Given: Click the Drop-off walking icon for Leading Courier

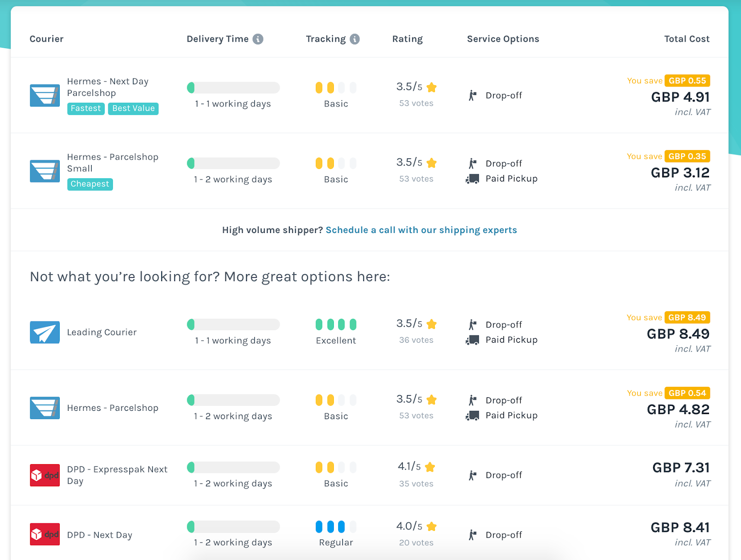Looking at the screenshot, I should 472,325.
